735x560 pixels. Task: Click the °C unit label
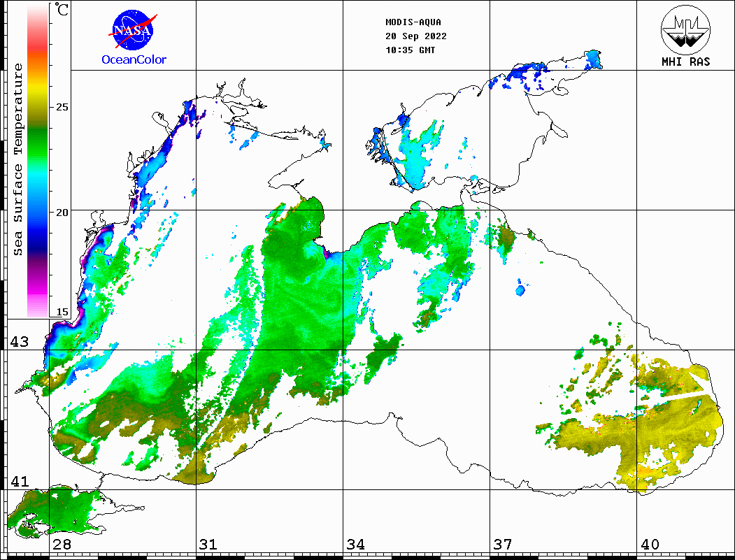(x=62, y=9)
